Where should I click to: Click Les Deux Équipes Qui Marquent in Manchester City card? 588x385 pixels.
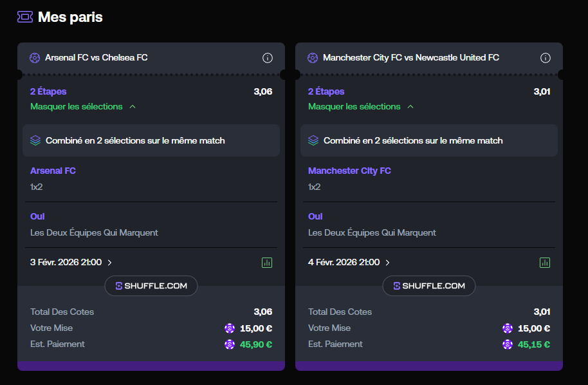pyautogui.click(x=372, y=232)
